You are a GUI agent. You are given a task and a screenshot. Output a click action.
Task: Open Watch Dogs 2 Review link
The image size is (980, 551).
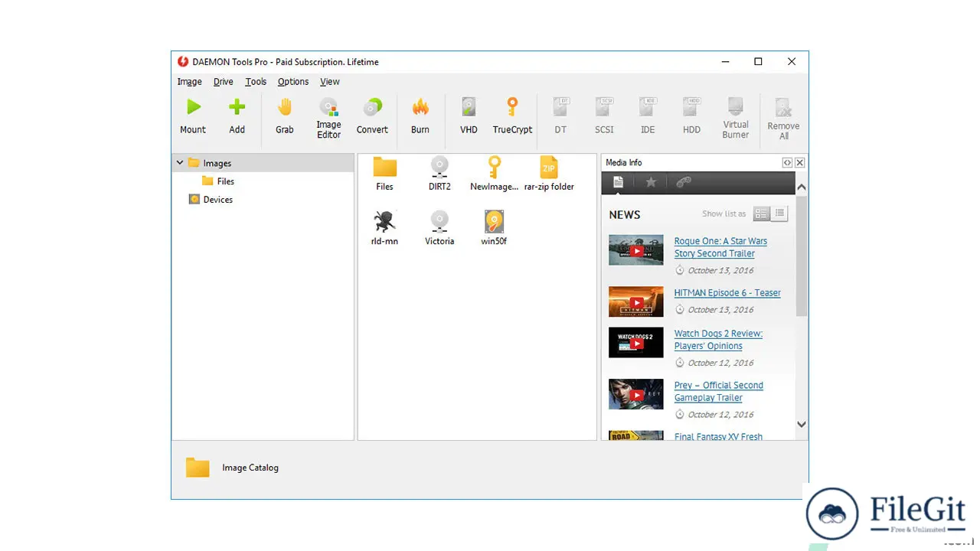click(718, 340)
